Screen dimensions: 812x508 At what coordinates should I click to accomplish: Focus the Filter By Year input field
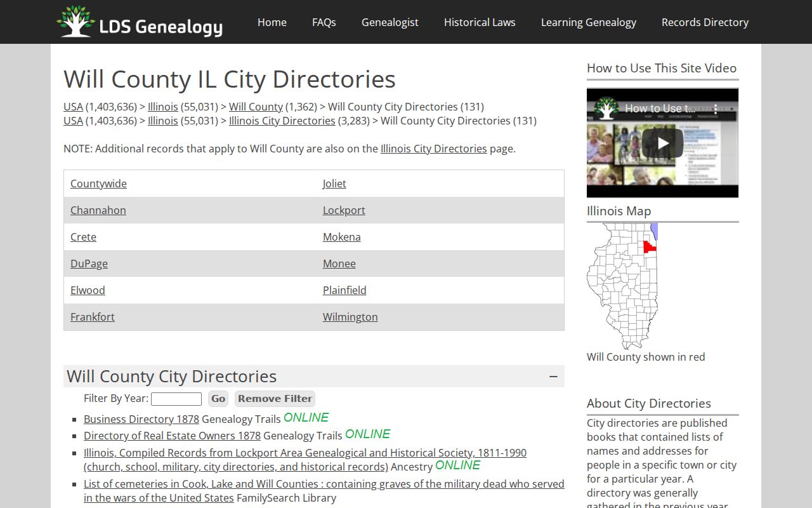click(176, 399)
